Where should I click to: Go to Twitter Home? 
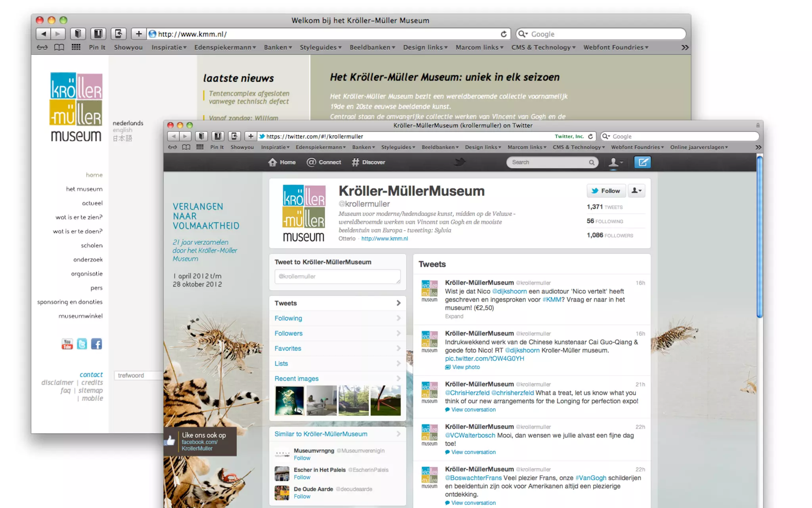(282, 162)
